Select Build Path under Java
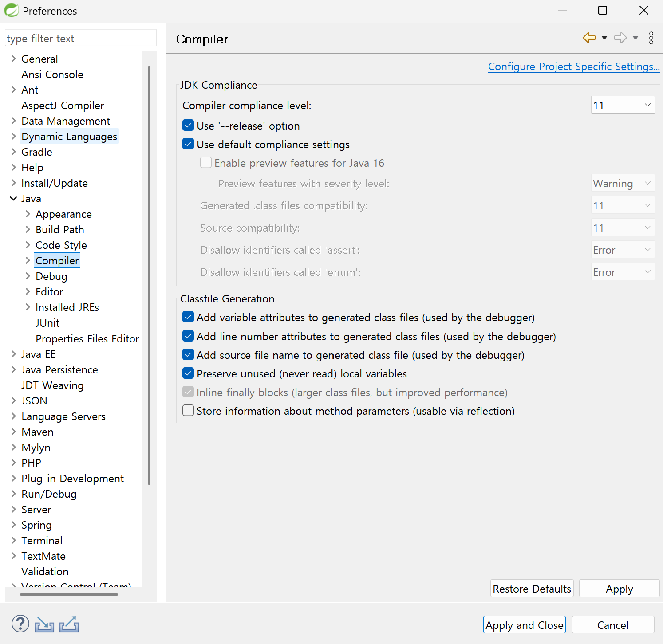The height and width of the screenshot is (644, 663). point(60,230)
